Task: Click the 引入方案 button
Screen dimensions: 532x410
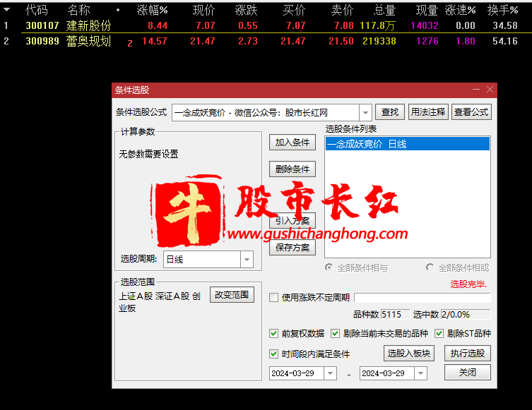Action: point(292,221)
